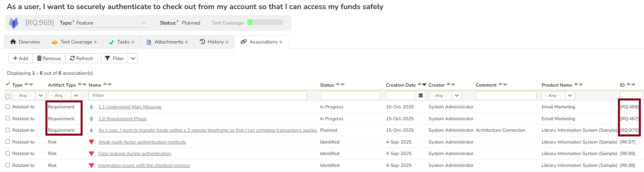Image resolution: width=644 pixels, height=172 pixels.
Task: Click the calendar icon in Creation Date filter
Action: [421, 96]
